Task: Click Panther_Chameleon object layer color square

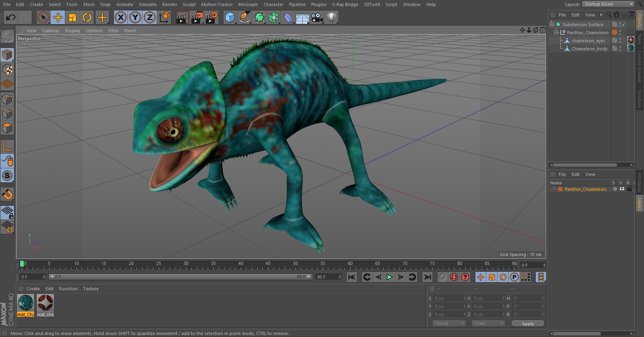Action: [x=615, y=32]
